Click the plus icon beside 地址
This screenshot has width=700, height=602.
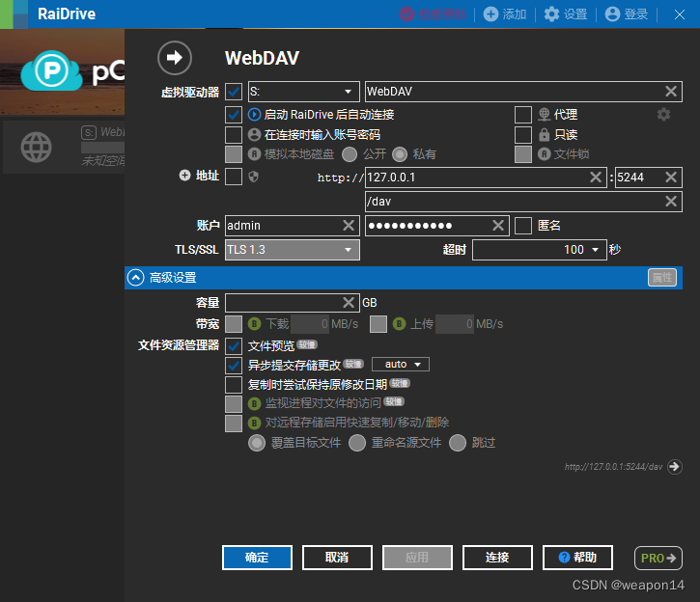coord(184,176)
